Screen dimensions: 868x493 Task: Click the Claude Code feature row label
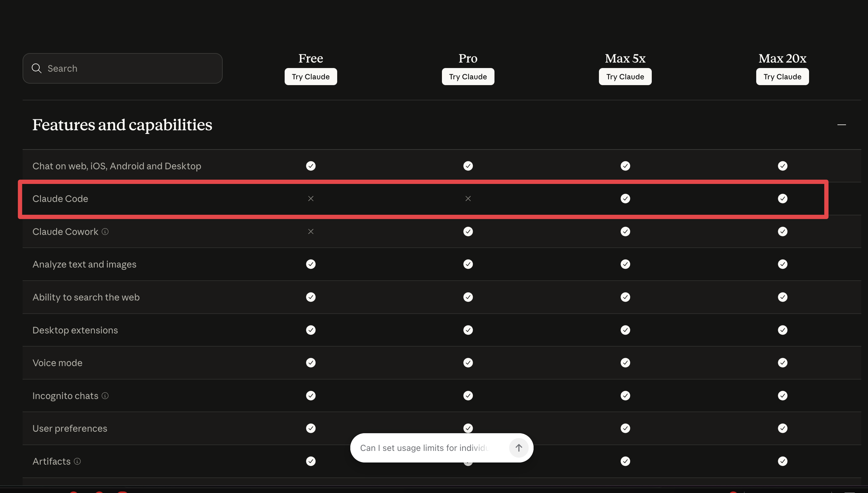tap(60, 199)
